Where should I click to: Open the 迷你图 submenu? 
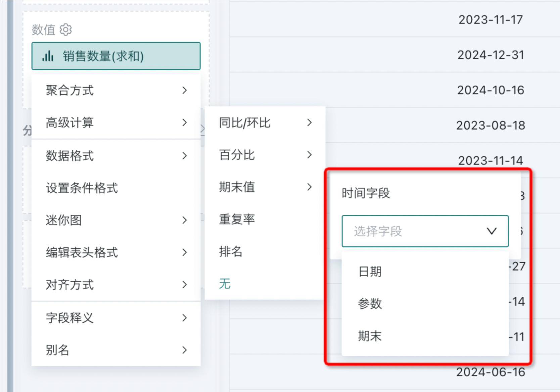click(x=116, y=220)
